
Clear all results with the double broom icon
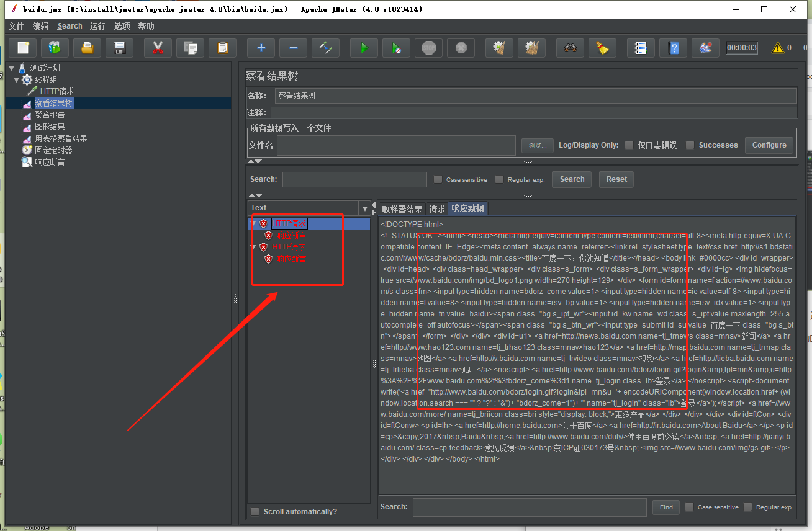coord(531,48)
